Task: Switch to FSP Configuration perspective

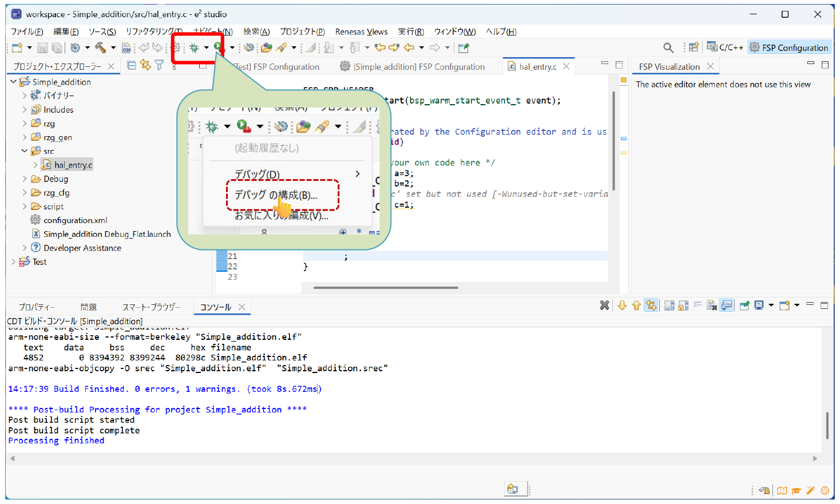Action: pyautogui.click(x=790, y=47)
